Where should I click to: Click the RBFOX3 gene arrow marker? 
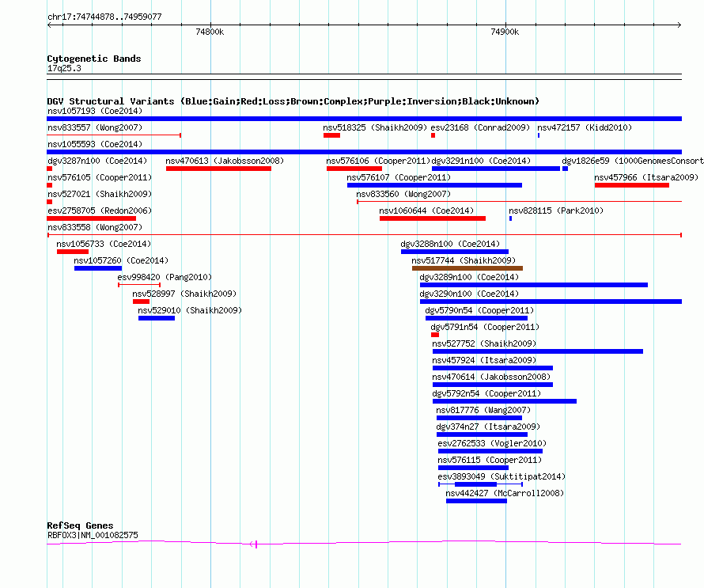pos(253,544)
